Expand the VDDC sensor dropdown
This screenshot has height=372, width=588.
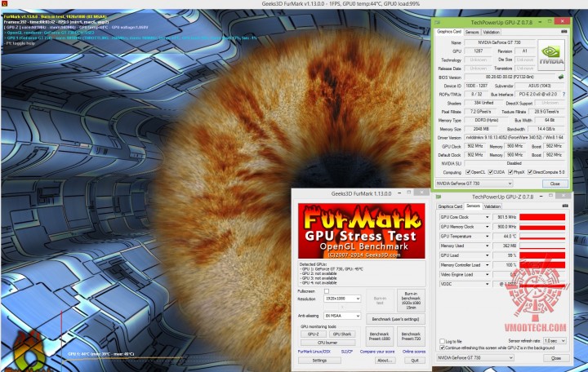487,284
